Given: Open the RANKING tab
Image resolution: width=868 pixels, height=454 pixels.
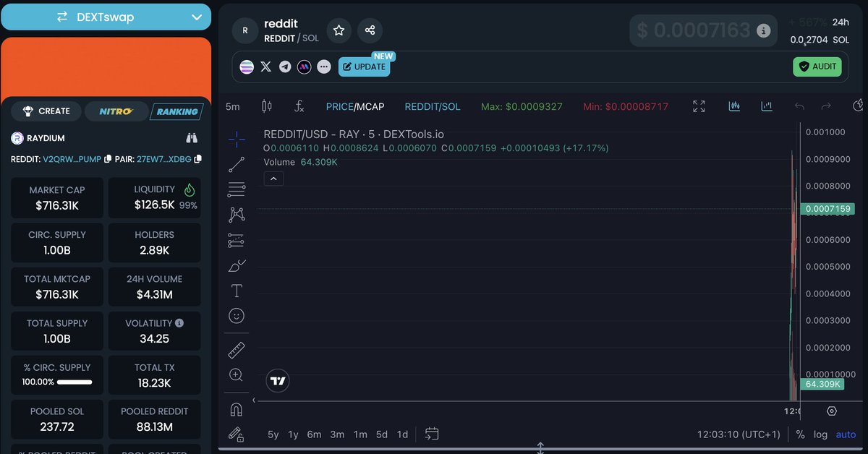Looking at the screenshot, I should 177,111.
